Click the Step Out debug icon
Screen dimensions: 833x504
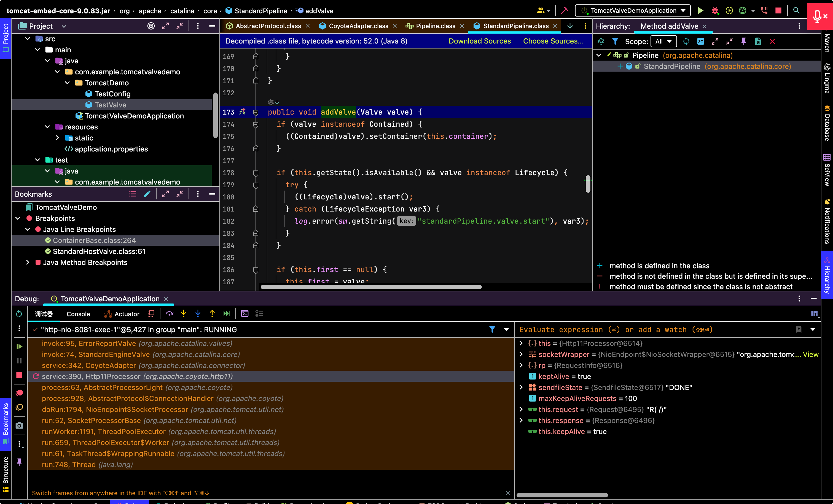212,314
